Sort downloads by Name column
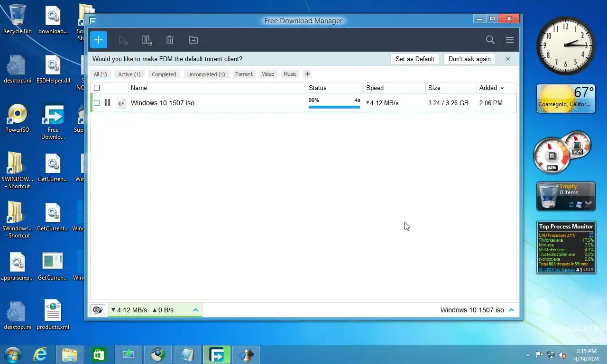 [217, 88]
